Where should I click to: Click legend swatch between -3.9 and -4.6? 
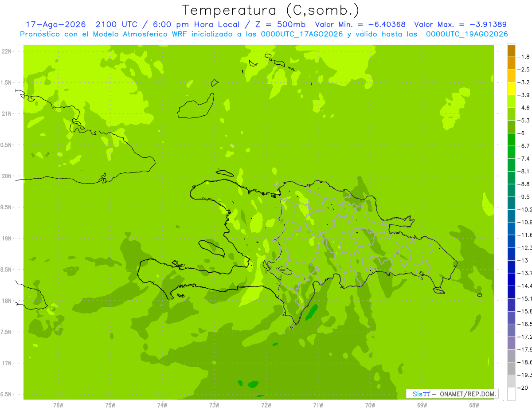(511, 101)
